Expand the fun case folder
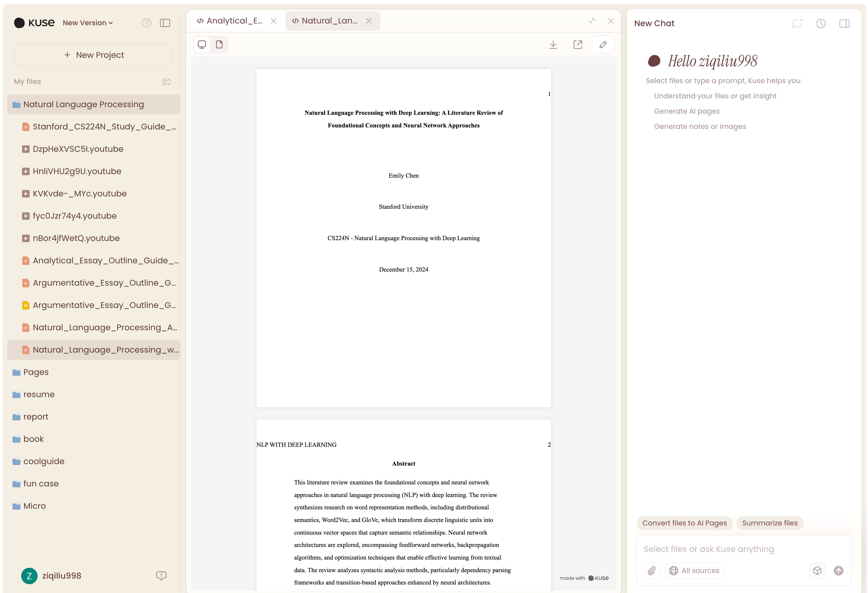This screenshot has height=593, width=868. point(93,484)
